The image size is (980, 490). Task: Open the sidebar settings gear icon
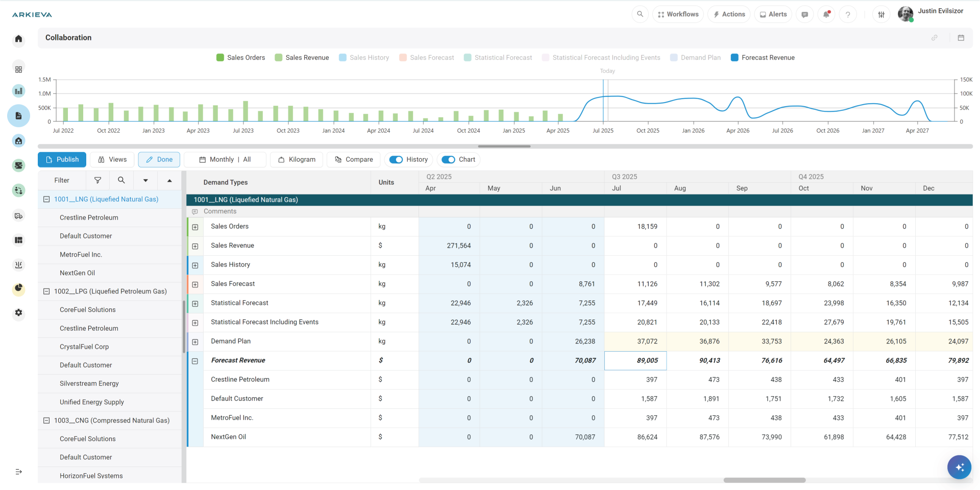[19, 312]
